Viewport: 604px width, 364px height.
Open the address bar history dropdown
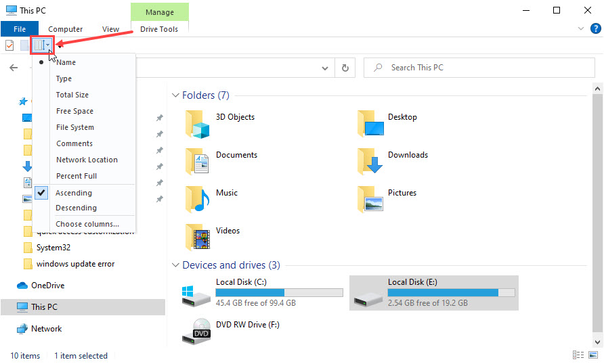tap(325, 68)
